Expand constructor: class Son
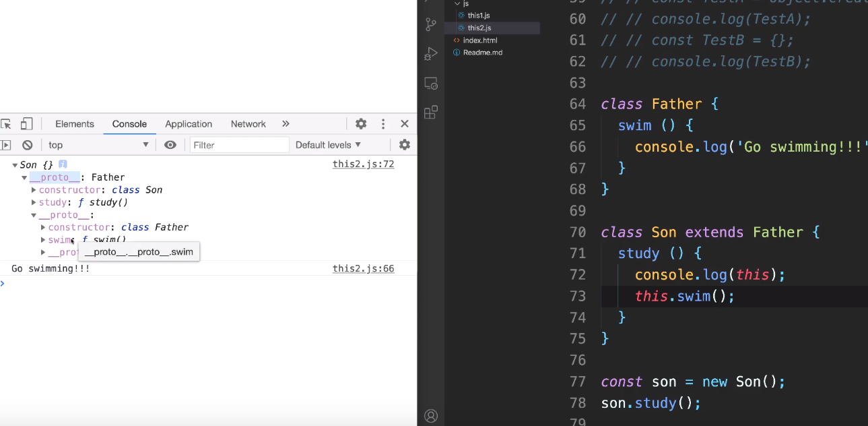 pyautogui.click(x=34, y=190)
